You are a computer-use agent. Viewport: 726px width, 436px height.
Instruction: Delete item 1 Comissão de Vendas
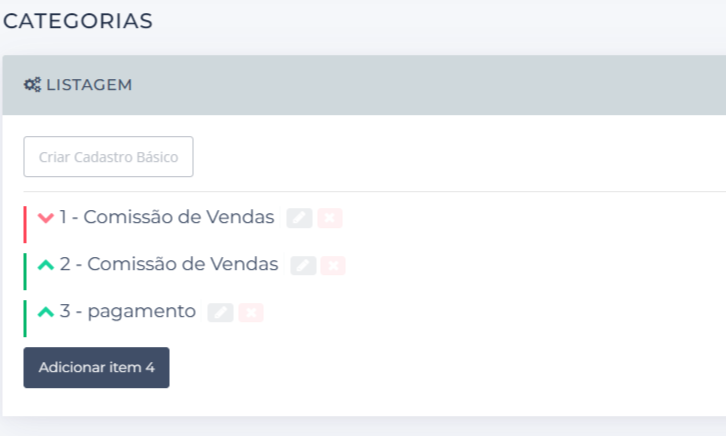coord(330,218)
